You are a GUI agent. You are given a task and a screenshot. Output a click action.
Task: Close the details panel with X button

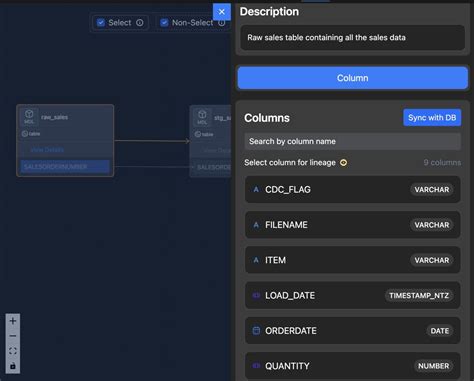[222, 12]
